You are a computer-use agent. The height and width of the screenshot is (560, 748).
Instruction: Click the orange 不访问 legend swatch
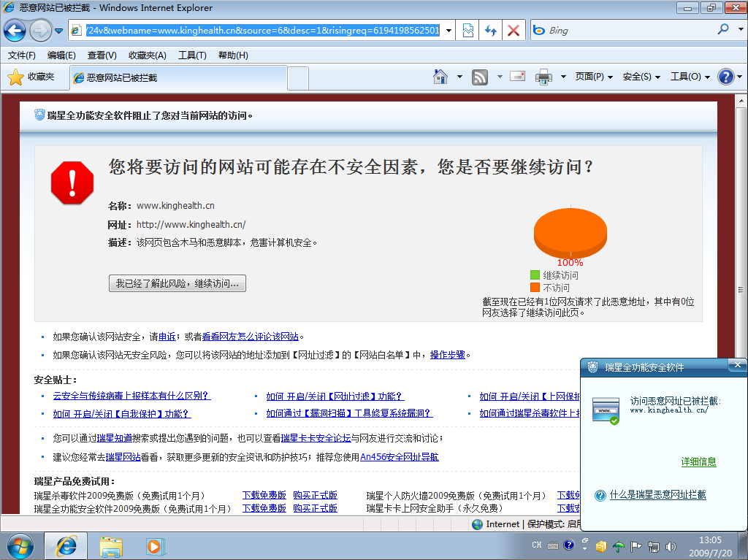click(535, 288)
